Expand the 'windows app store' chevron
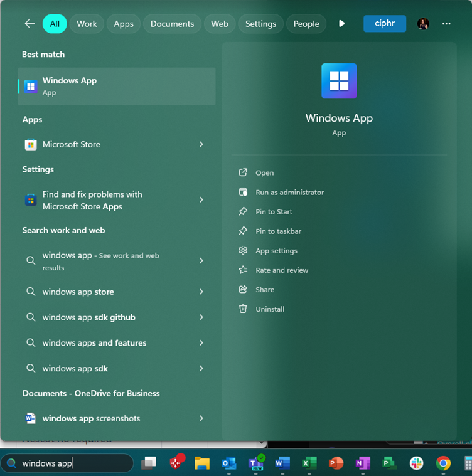The width and height of the screenshot is (472, 476). 201,292
